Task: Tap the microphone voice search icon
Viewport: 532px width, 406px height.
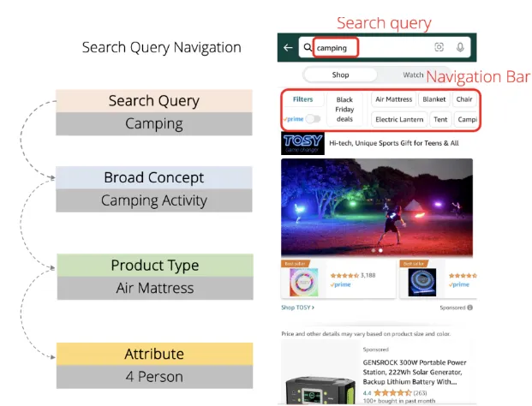Action: coord(460,48)
